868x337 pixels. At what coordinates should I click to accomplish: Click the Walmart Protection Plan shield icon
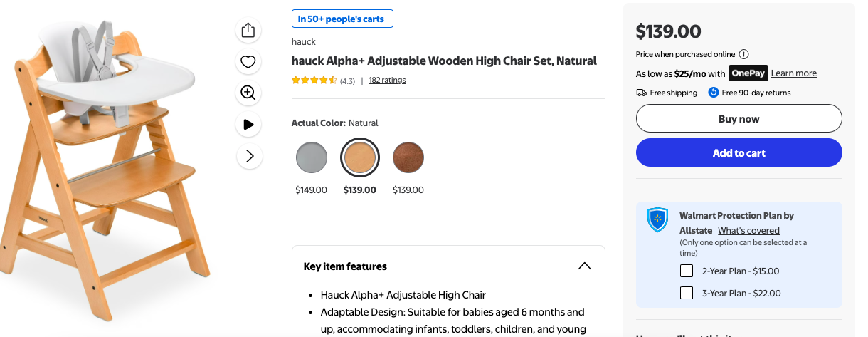(x=657, y=219)
